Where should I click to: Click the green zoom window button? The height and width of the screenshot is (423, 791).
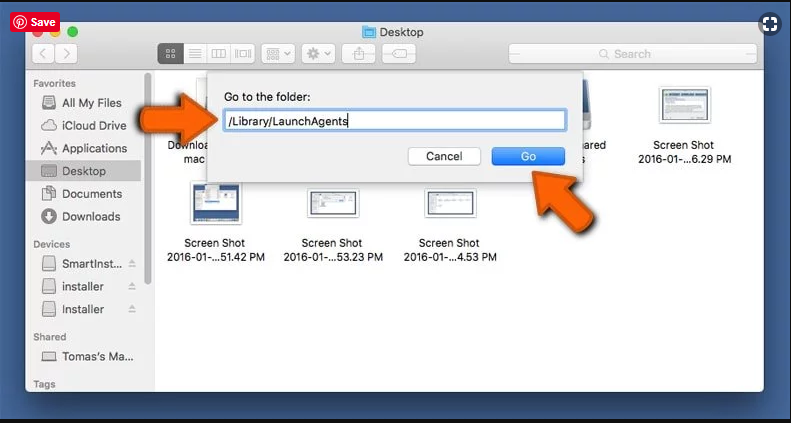click(73, 32)
